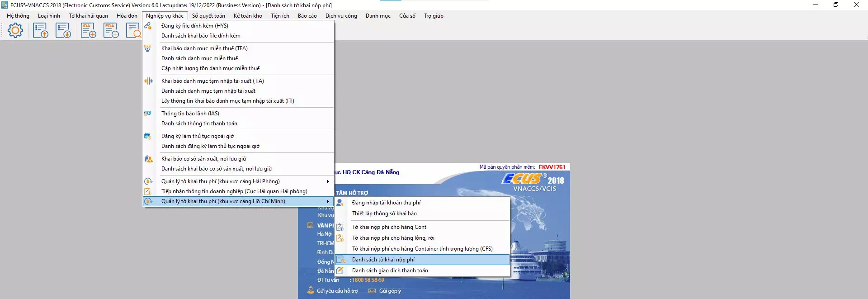
Task: Click the envelope icon near Gửi góp ý
Action: (372, 291)
